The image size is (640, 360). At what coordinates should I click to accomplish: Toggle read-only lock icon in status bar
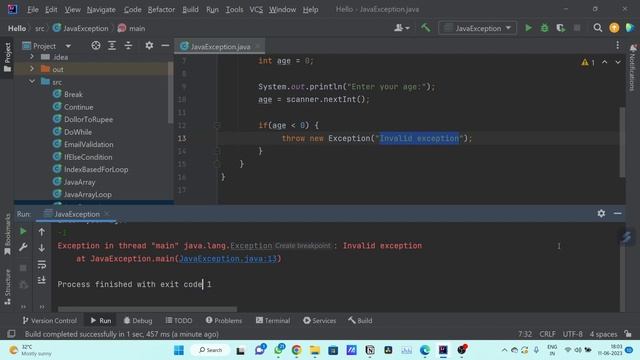tap(628, 334)
